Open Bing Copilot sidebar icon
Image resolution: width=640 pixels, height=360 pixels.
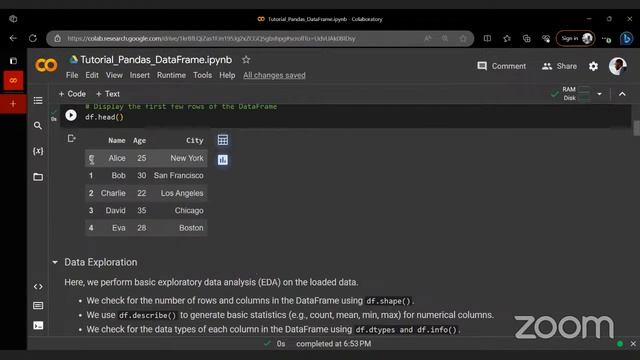point(627,38)
